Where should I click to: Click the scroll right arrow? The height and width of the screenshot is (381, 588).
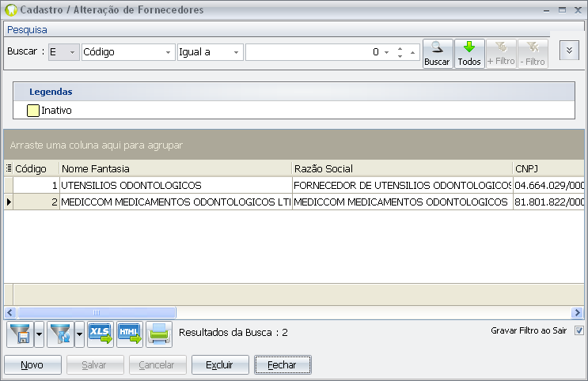[577, 312]
